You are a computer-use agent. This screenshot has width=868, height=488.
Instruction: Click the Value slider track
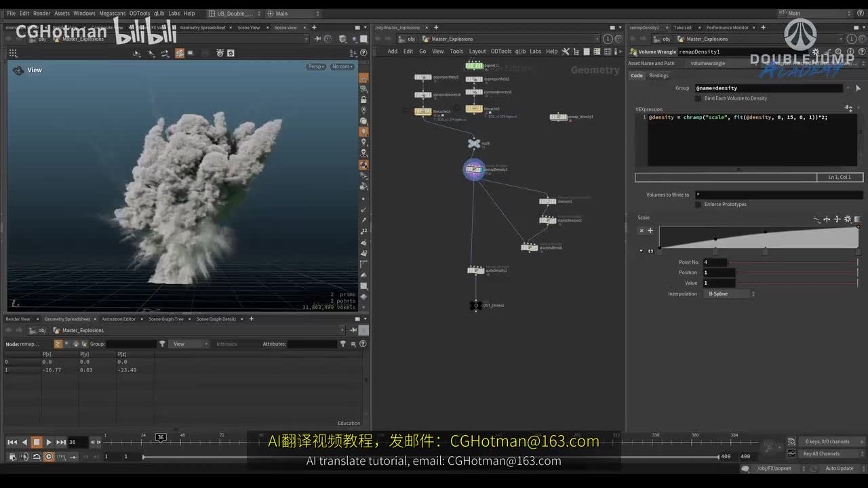coord(799,283)
